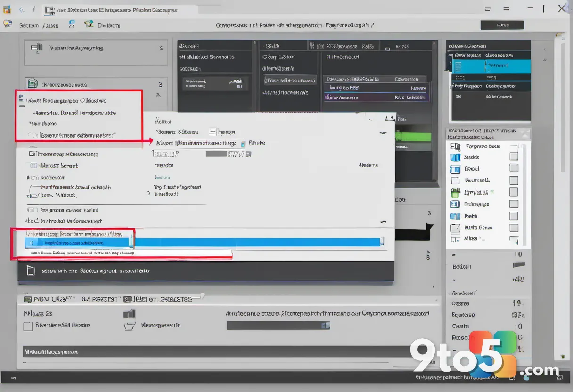Click the dark gray progress bar in bottom panel
This screenshot has height=392, width=573.
pyautogui.click(x=278, y=326)
